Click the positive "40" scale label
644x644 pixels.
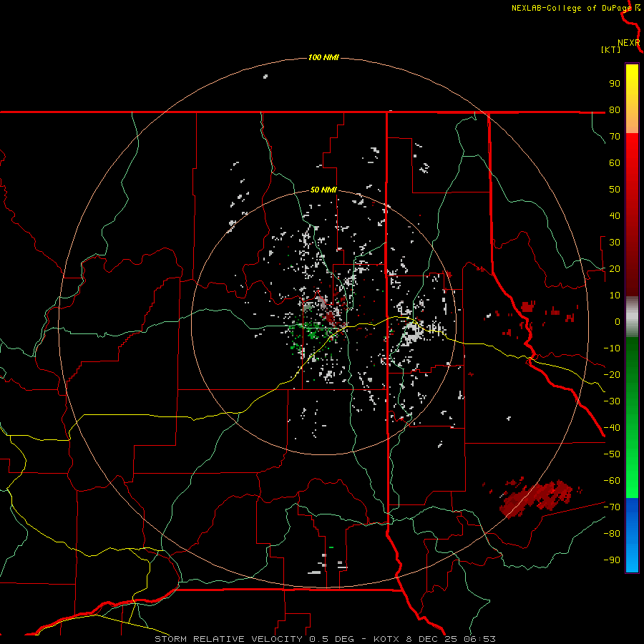click(615, 216)
